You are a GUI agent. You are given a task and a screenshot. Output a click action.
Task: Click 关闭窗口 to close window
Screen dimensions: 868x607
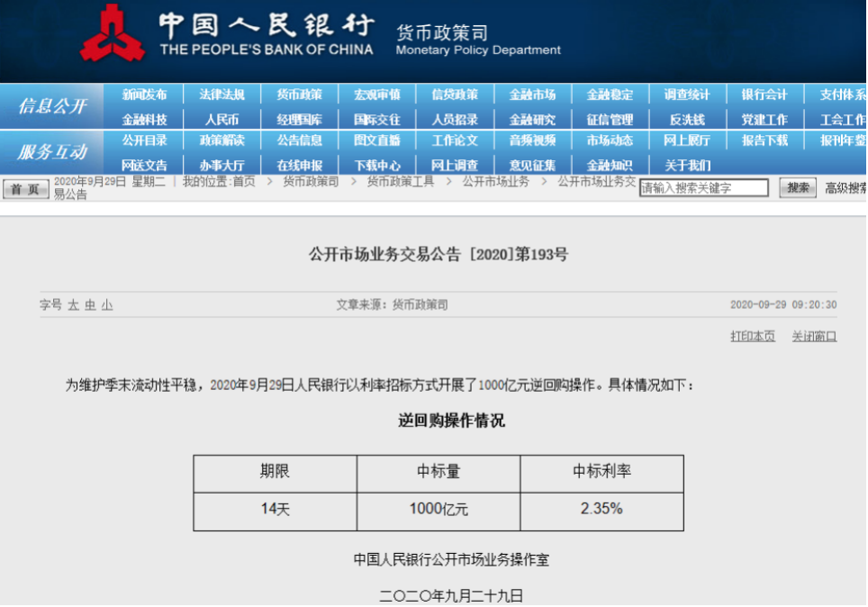coord(814,336)
